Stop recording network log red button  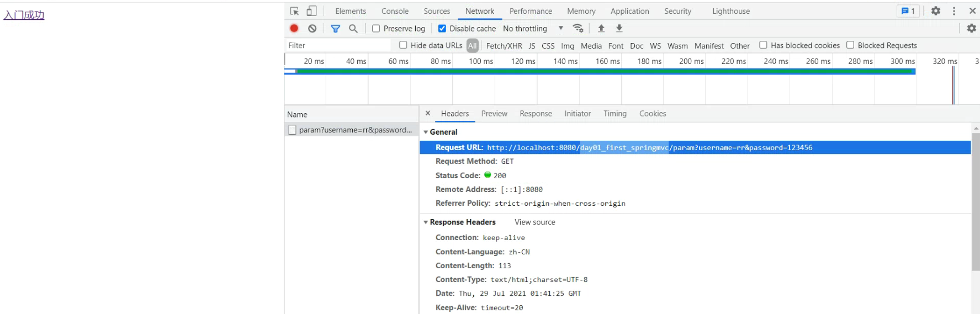click(x=294, y=28)
